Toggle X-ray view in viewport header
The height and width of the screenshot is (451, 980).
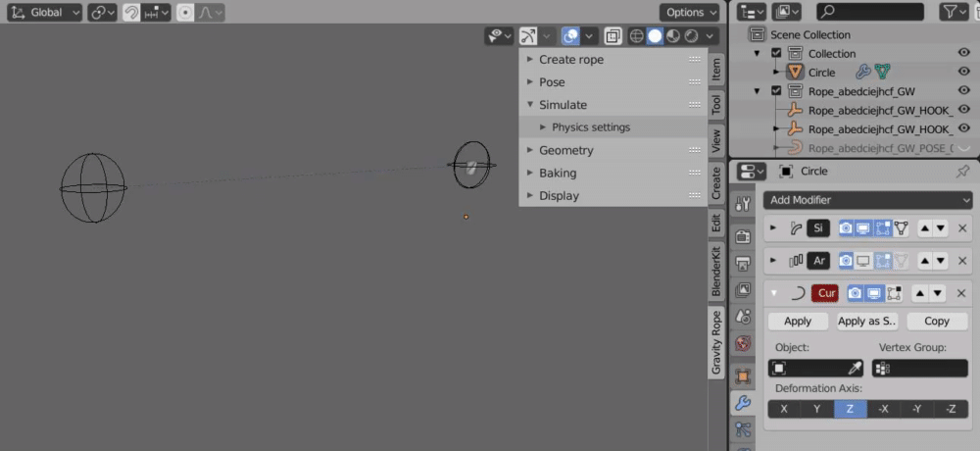click(x=612, y=36)
